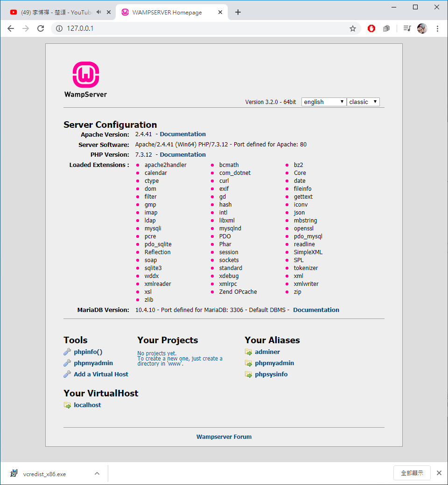Open the vcredist_x86.exe download
This screenshot has width=448, height=485.
coord(44,474)
